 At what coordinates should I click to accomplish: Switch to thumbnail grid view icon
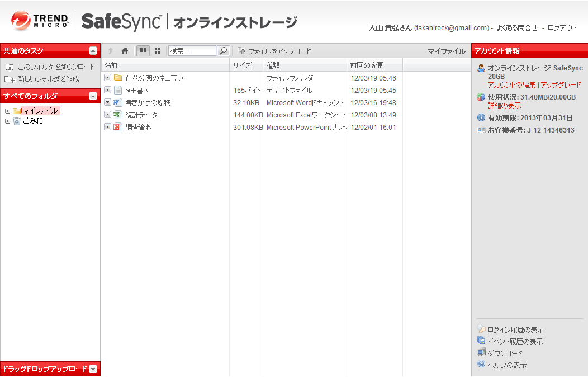157,50
